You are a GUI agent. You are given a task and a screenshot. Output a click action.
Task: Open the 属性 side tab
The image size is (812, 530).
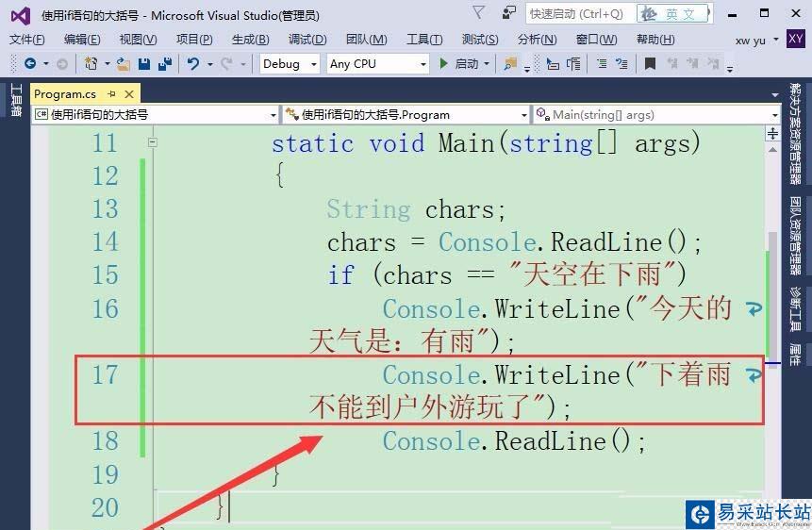(x=795, y=354)
